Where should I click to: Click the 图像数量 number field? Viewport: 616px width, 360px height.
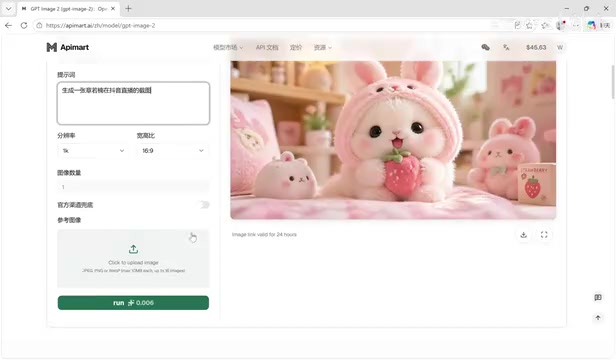coord(133,187)
